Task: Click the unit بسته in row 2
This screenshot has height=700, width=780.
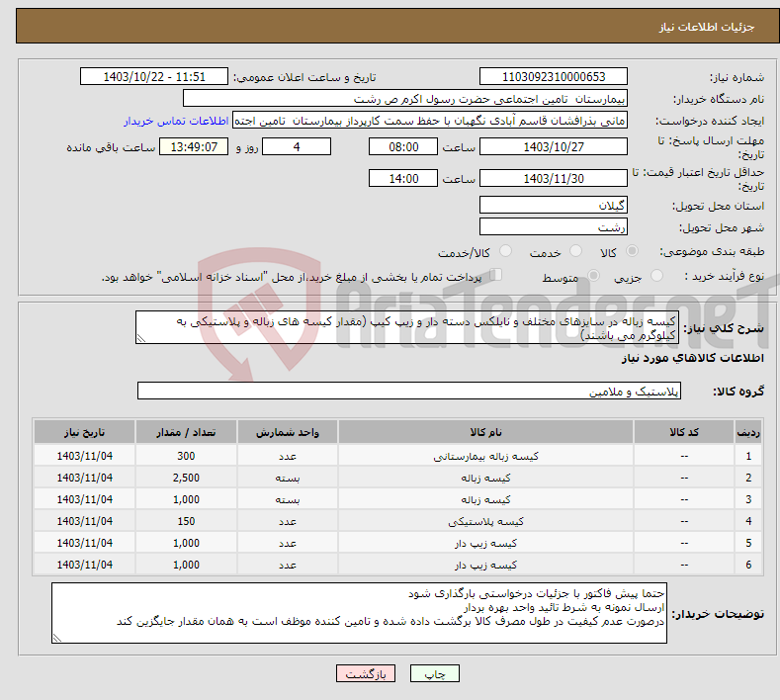Action: [x=288, y=479]
